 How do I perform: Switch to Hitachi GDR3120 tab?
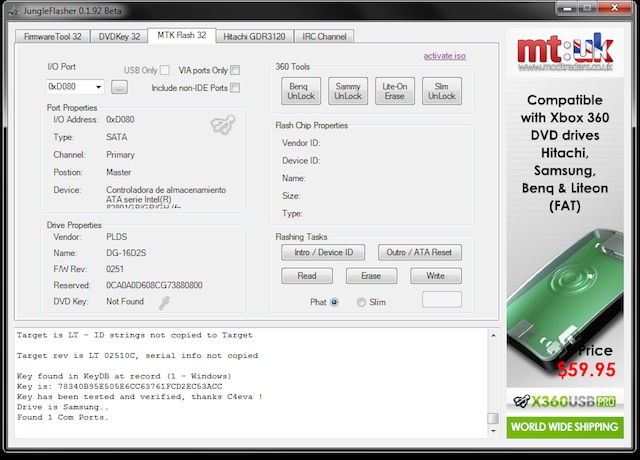[254, 36]
